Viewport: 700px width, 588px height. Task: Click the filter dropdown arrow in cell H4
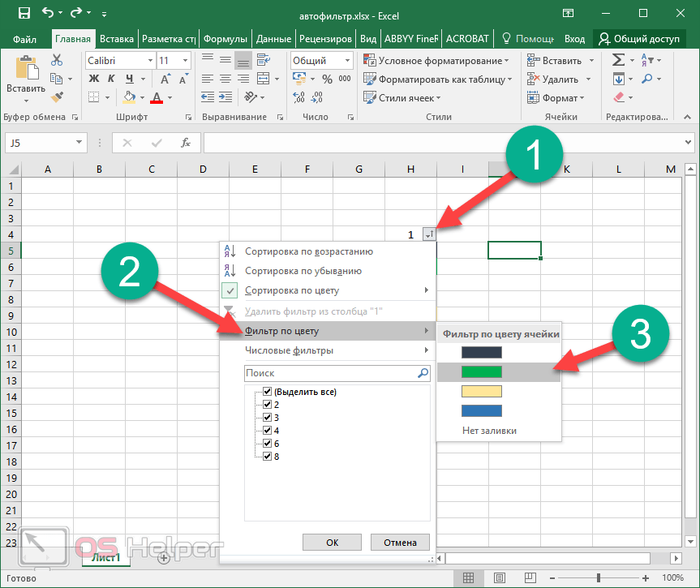[430, 234]
